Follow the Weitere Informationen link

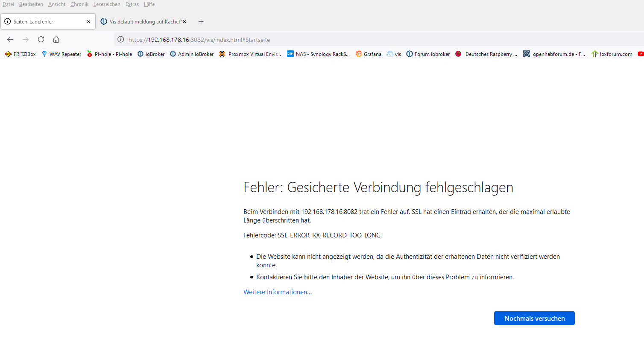click(x=278, y=292)
